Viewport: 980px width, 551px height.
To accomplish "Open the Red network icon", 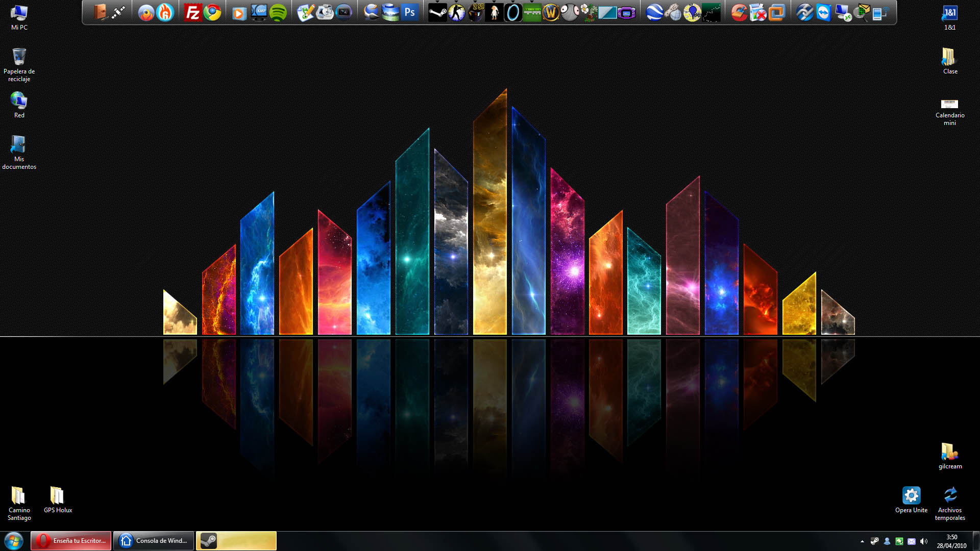I will pyautogui.click(x=19, y=105).
